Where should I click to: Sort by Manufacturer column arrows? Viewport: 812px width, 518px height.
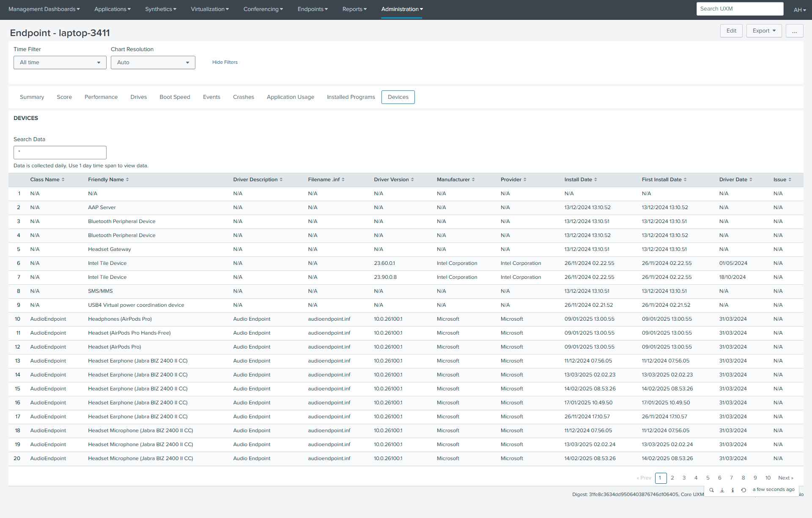point(473,180)
